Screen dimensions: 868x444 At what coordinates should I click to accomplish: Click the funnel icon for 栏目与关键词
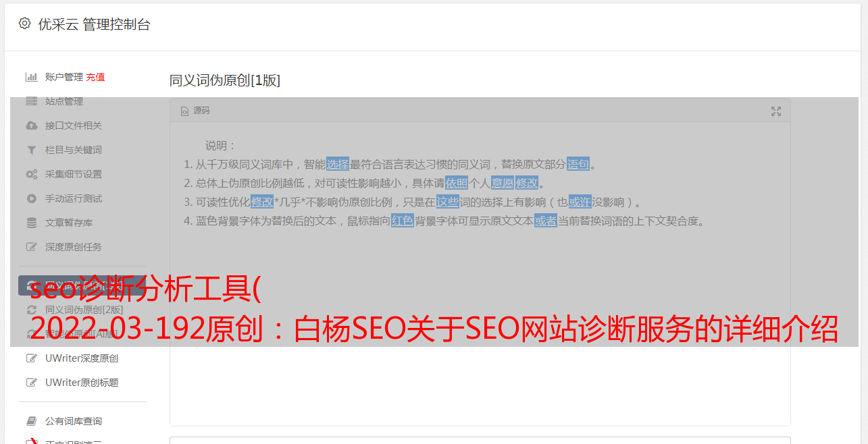(x=31, y=150)
